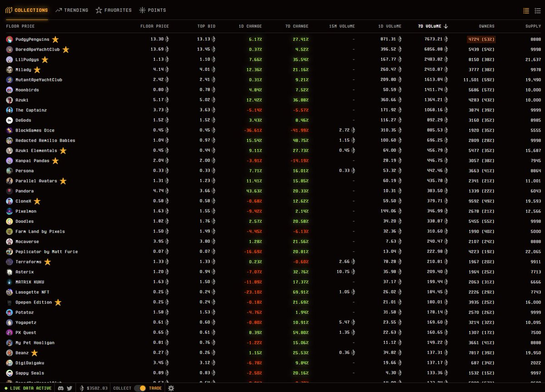545x392 pixels.
Task: Click MATR1X KUKU collection avatar
Action: pyautogui.click(x=10, y=282)
